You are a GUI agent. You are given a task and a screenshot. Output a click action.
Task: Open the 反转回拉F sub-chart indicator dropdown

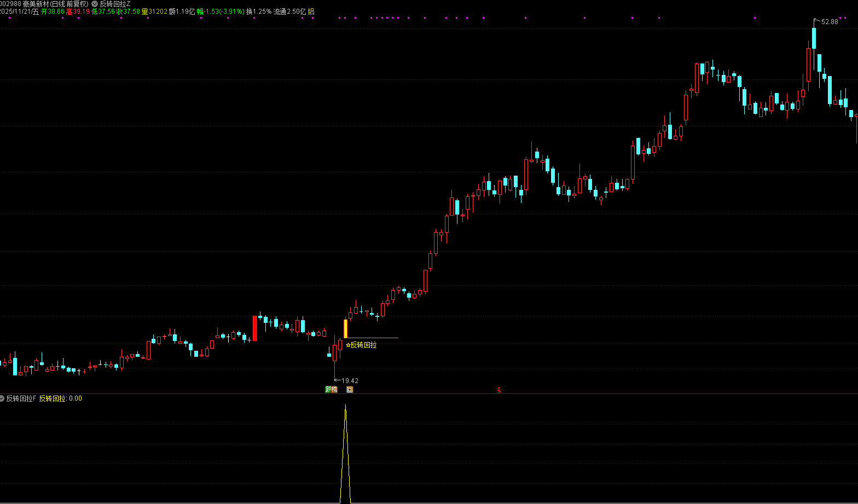tap(2, 398)
